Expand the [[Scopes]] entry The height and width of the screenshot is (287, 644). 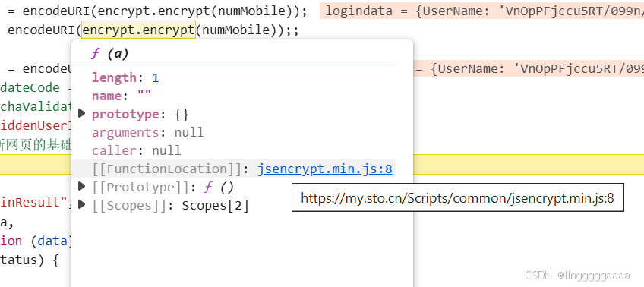click(x=82, y=204)
